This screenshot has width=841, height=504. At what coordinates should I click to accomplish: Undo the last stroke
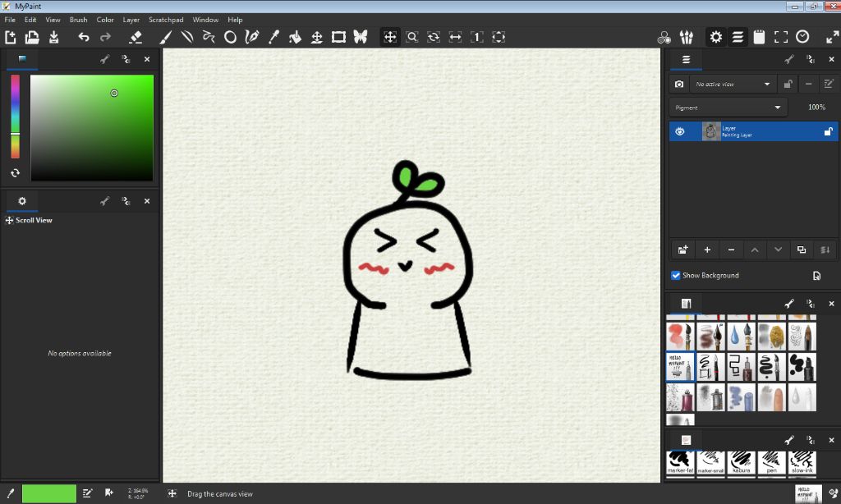click(83, 37)
